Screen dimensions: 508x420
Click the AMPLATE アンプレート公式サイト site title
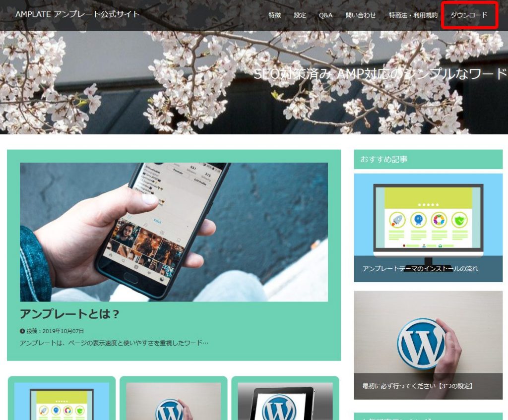[x=77, y=14]
